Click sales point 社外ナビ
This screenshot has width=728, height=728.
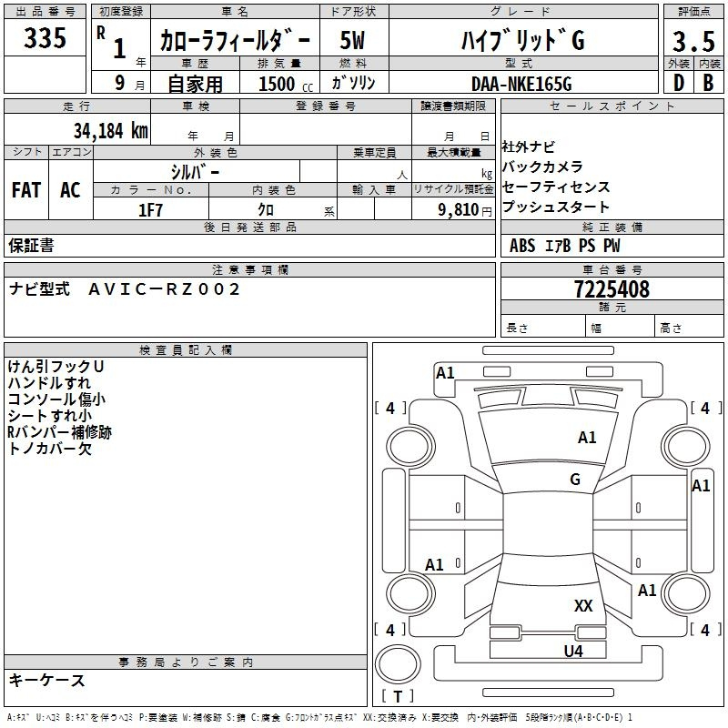pyautogui.click(x=529, y=147)
